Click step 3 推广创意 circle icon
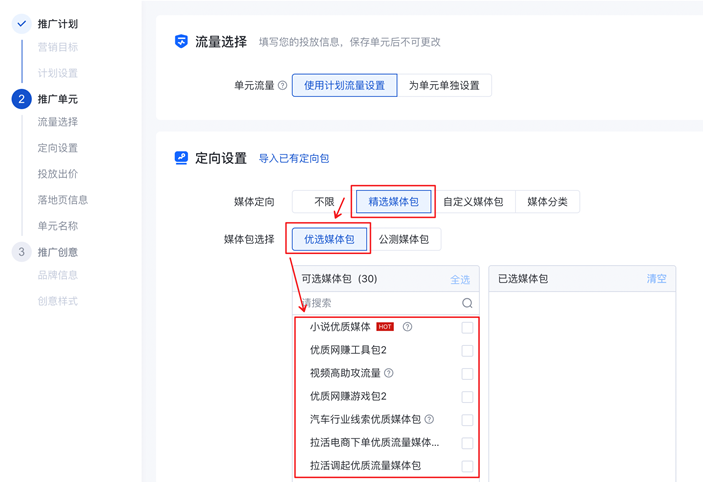This screenshot has height=482, width=703. (21, 252)
